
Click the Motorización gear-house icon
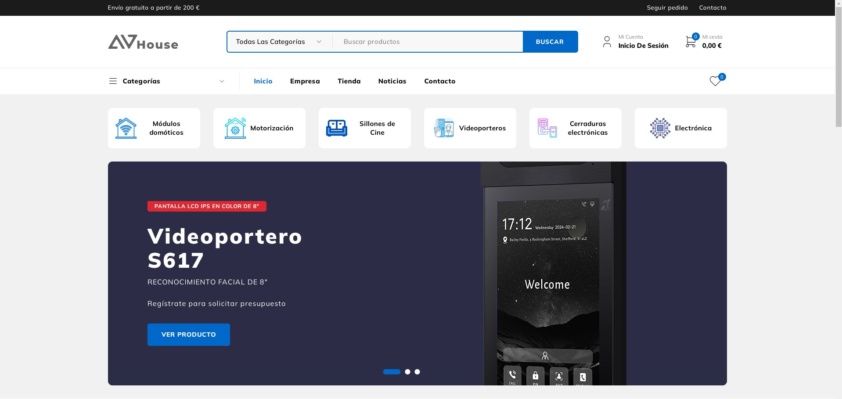tap(235, 128)
